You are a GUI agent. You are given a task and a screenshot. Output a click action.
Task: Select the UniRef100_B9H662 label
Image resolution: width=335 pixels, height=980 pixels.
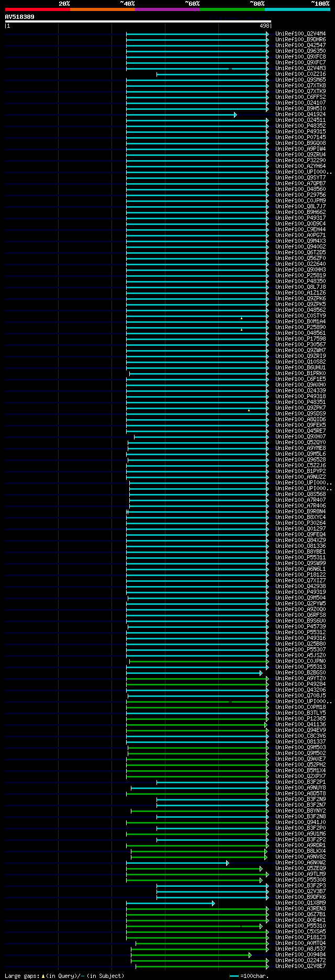[x=300, y=212]
